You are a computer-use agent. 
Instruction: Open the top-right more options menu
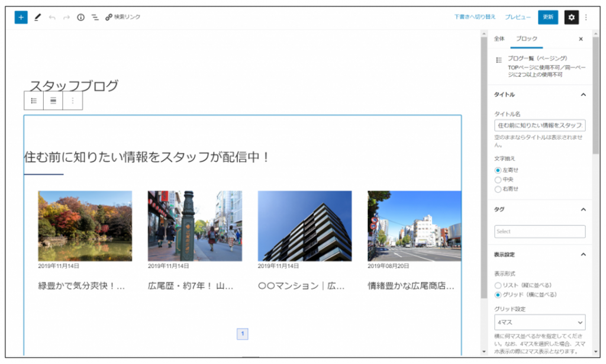click(586, 18)
